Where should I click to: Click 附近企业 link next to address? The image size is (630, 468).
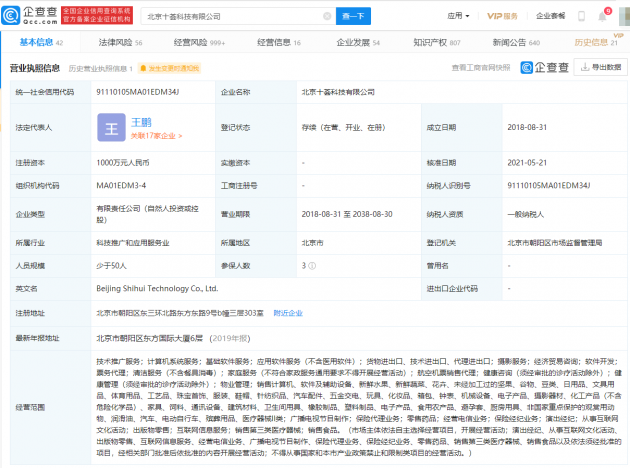[287, 313]
